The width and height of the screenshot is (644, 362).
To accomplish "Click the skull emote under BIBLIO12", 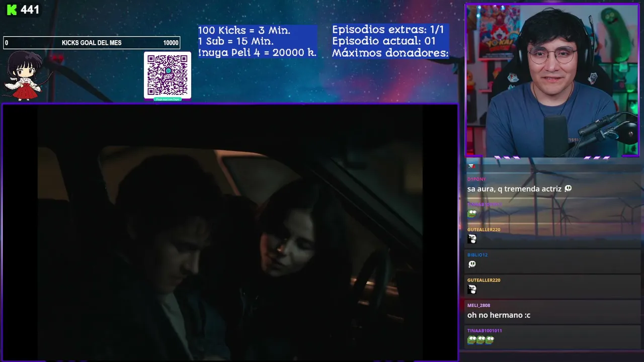I will click(x=472, y=264).
